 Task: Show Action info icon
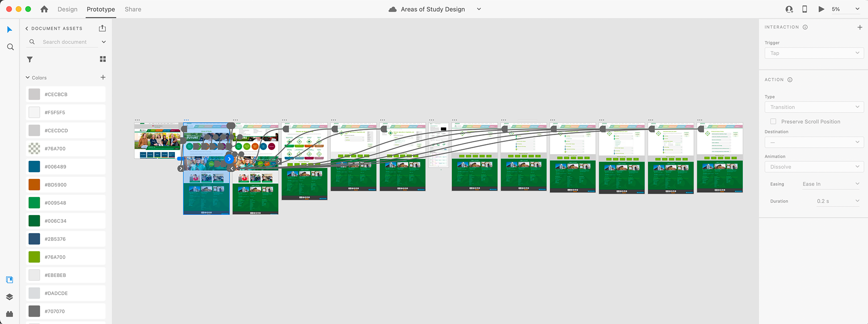click(790, 80)
